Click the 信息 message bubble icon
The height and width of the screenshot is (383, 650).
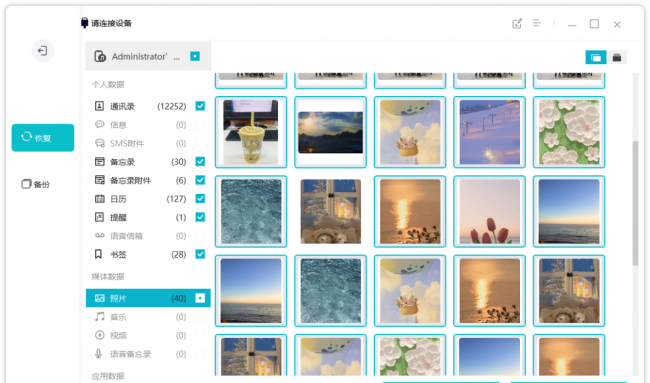click(99, 124)
